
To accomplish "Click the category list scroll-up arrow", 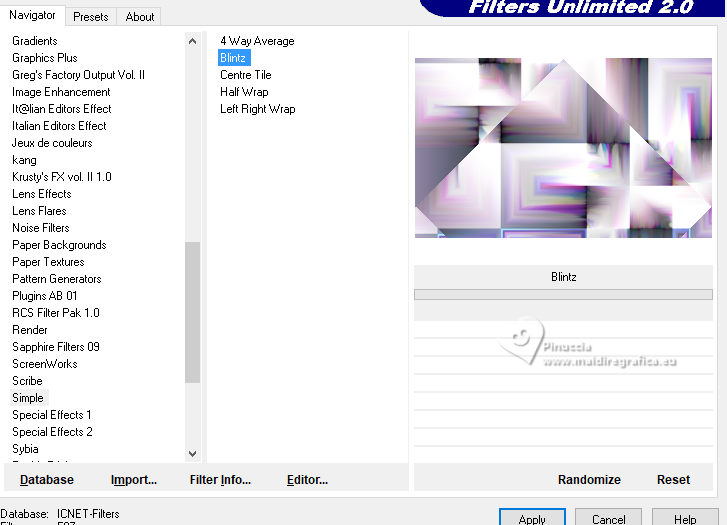I will [x=192, y=41].
